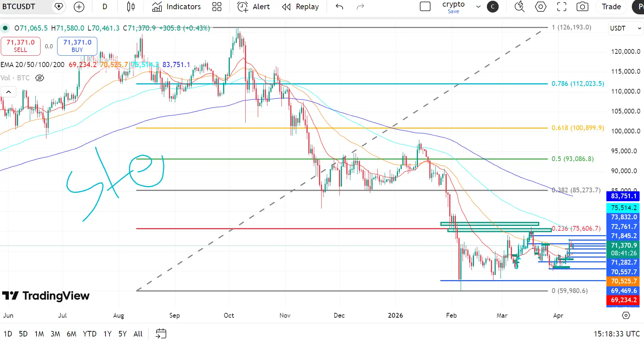Click the 71,371.0 SELL button
Viewport: 644px width, 342px height.
21,46
